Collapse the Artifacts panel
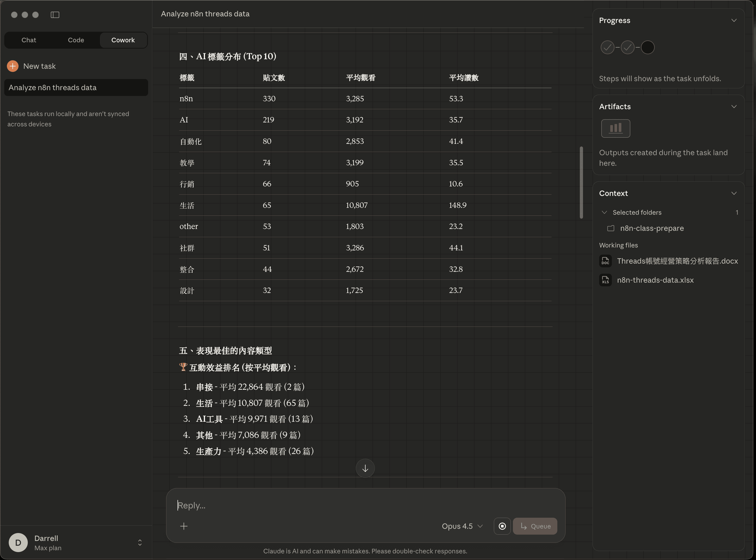This screenshot has height=560, width=756. pyautogui.click(x=734, y=106)
